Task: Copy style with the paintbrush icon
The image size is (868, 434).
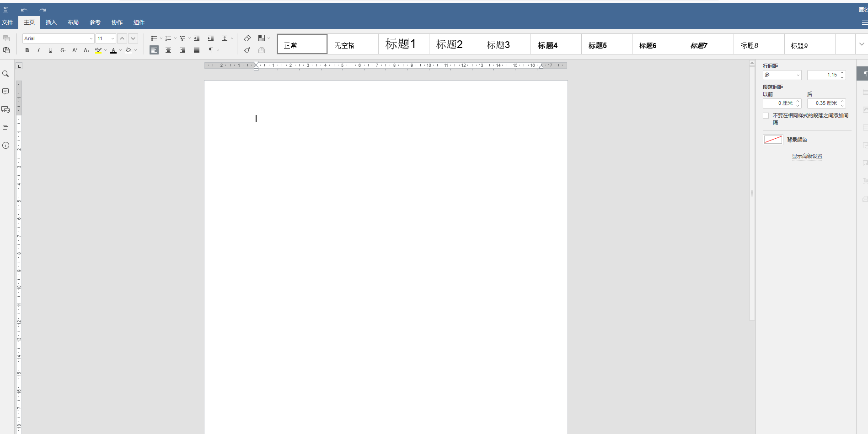Action: coord(247,50)
